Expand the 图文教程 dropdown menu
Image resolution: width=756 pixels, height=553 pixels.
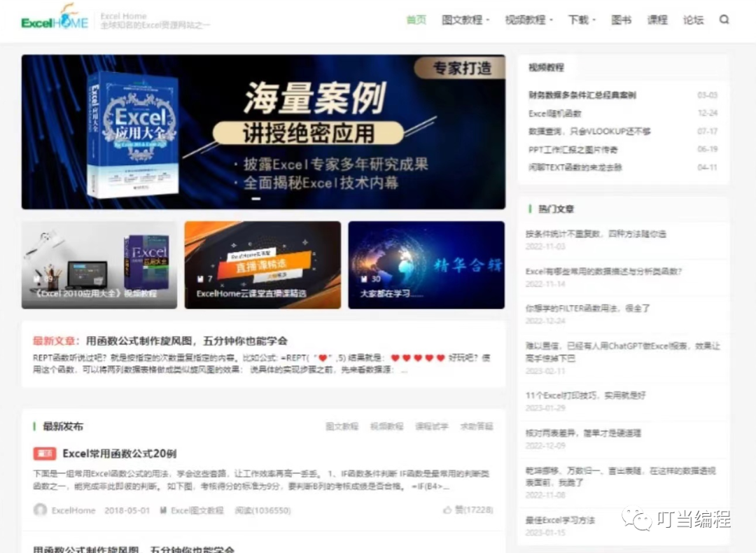point(465,20)
